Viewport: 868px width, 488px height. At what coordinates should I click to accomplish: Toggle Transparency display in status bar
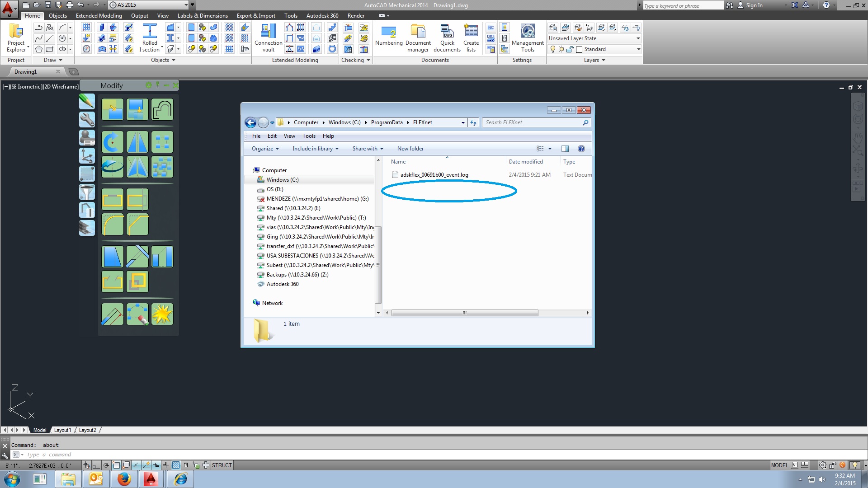click(176, 465)
